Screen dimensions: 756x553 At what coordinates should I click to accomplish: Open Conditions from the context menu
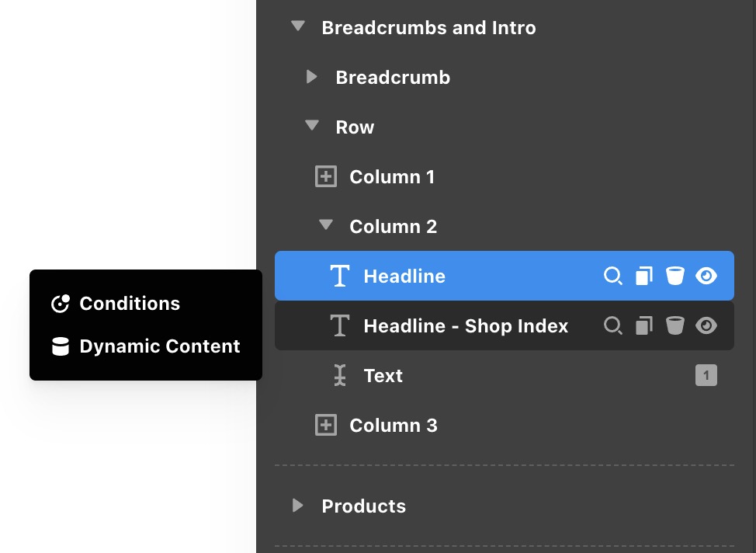[129, 304]
